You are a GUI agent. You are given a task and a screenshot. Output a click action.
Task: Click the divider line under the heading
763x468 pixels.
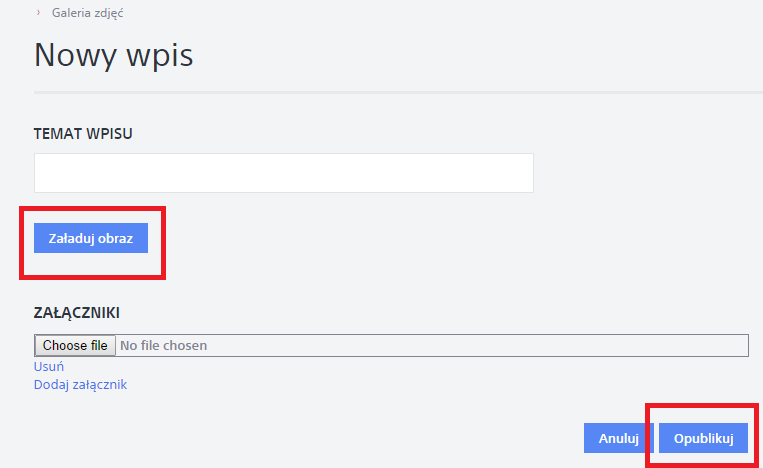pos(398,93)
